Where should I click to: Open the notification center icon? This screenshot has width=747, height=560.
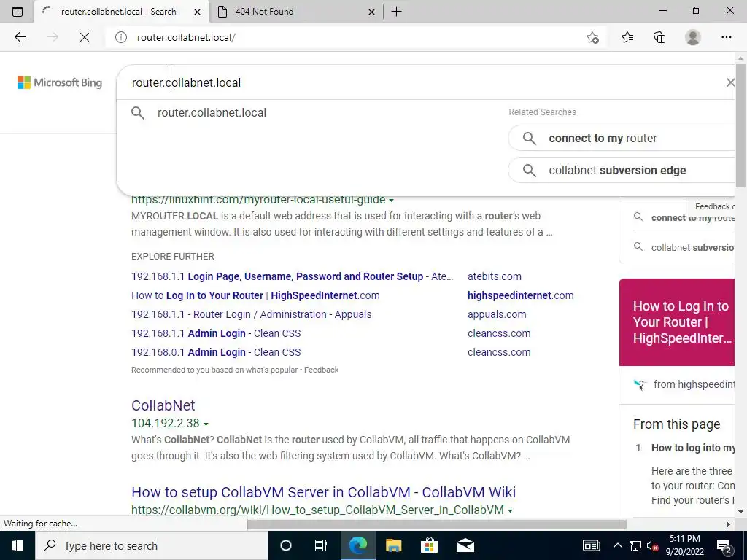pos(724,546)
